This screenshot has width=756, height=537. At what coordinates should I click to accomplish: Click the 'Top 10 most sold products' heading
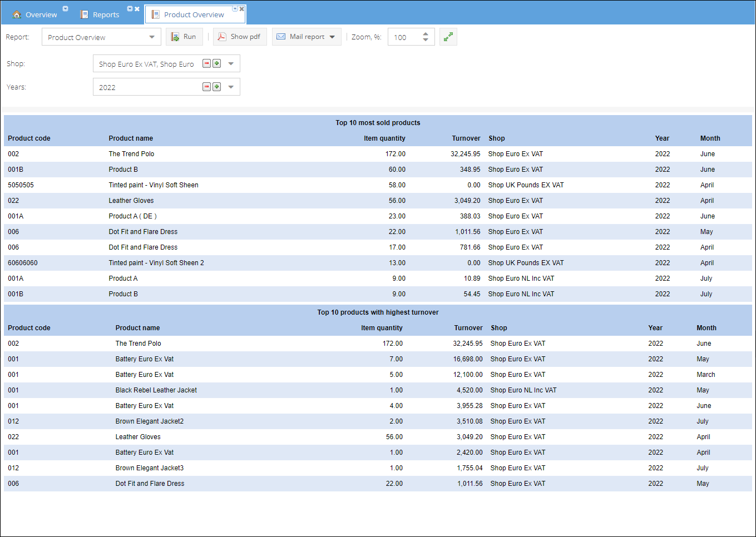(378, 123)
